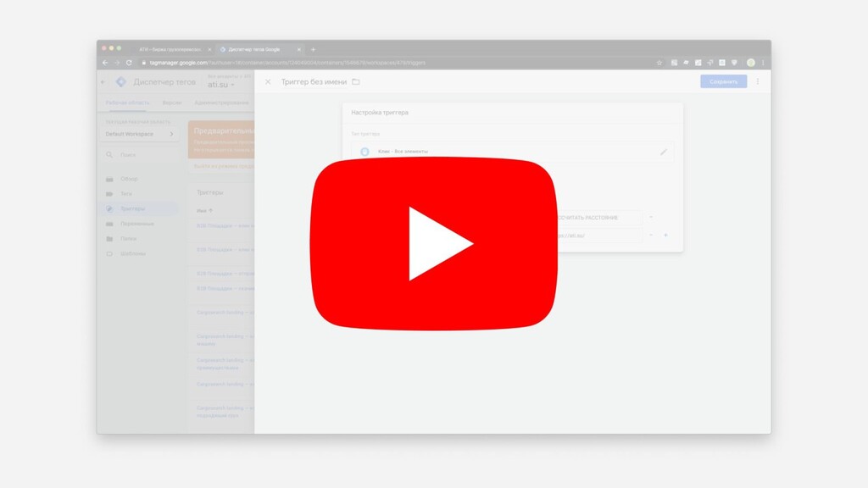Click the Tag Manager diamond logo
Image resolution: width=868 pixels, height=488 pixels.
(120, 82)
